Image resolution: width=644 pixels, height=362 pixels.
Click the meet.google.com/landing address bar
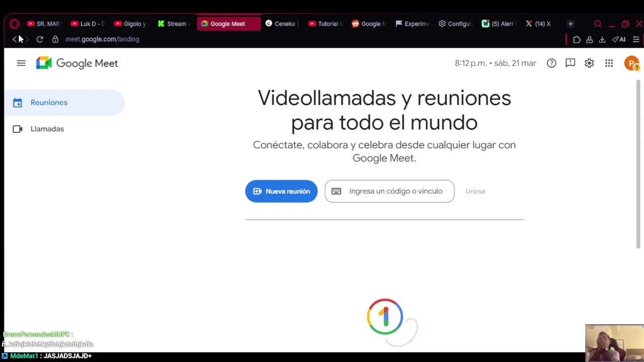[x=102, y=39]
